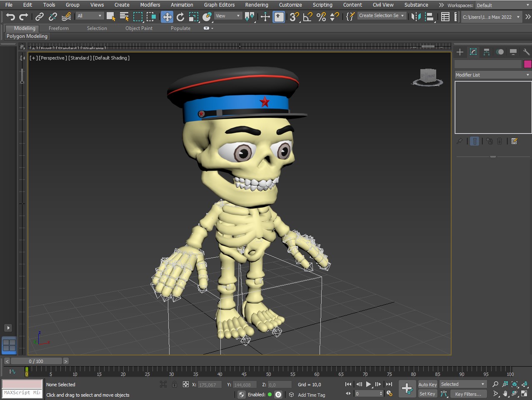The image size is (532, 400).
Task: Open the Hierarchy panel tab
Action: coord(487,52)
